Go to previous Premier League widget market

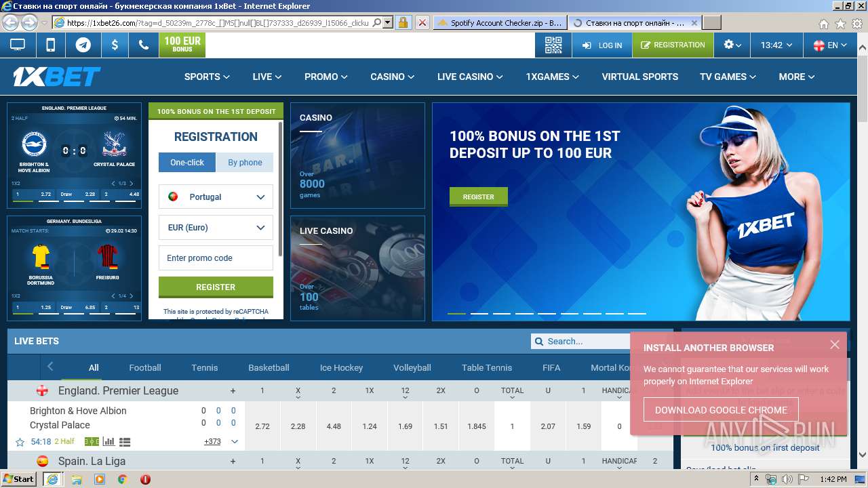coord(113,184)
